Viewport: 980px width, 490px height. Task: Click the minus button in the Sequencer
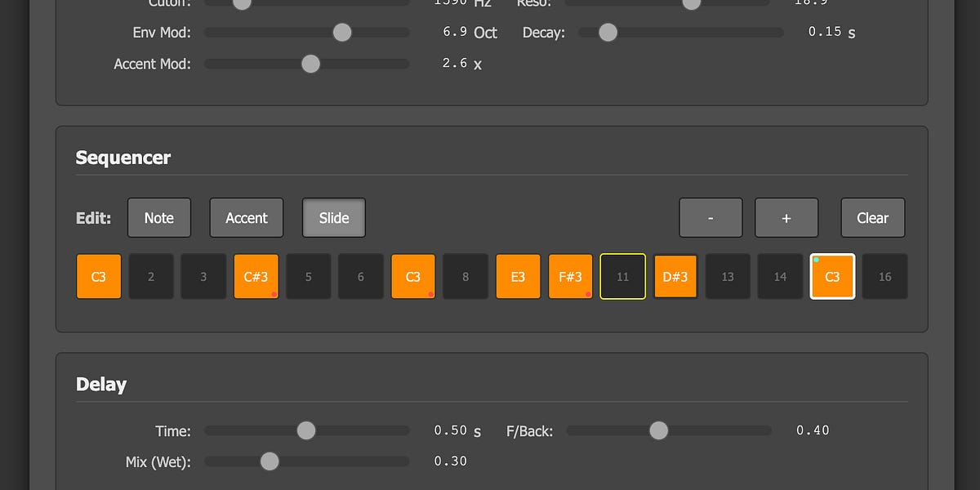click(x=711, y=218)
